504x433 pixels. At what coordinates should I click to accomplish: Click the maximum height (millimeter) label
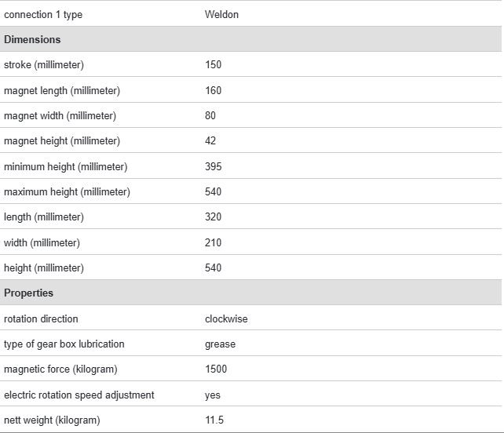67,192
